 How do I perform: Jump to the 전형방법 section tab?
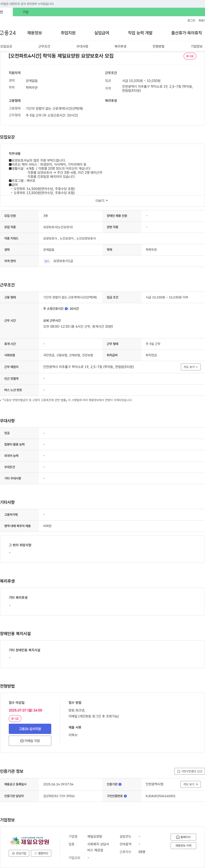click(x=158, y=46)
